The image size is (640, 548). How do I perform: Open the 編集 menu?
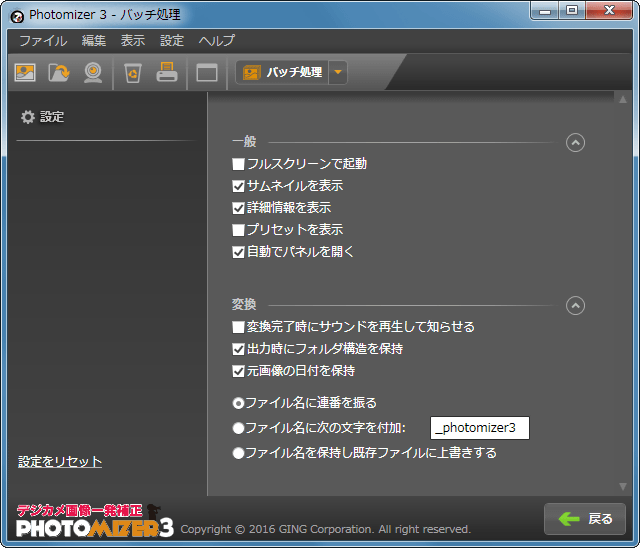coord(94,41)
